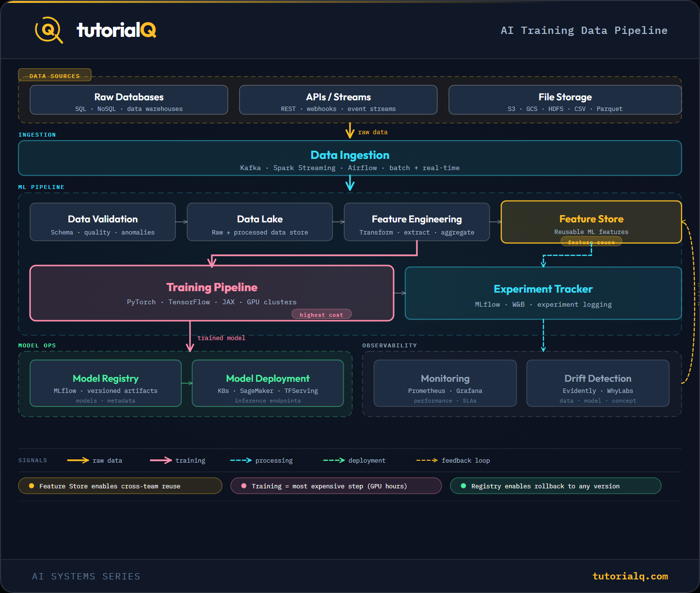Click the 'training' legend label
Viewport: 700px width, 593px height.
(x=191, y=460)
